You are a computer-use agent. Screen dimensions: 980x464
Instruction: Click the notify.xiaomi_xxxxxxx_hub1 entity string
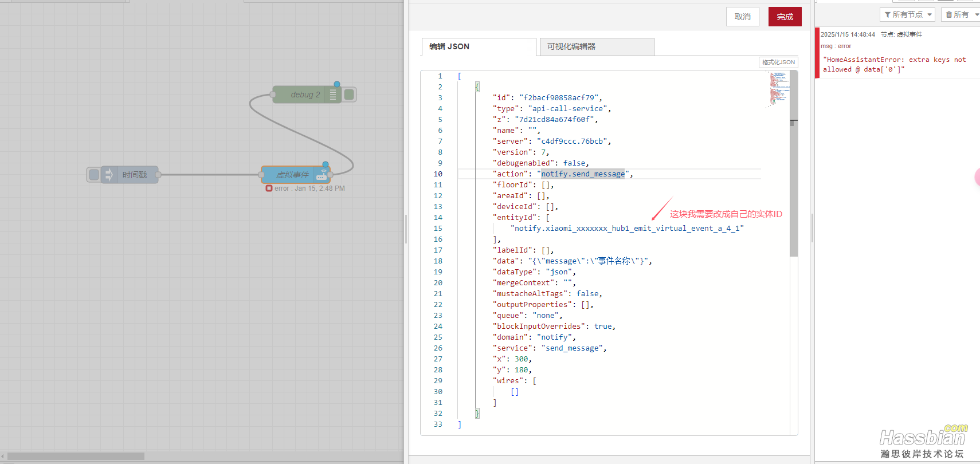coord(627,228)
